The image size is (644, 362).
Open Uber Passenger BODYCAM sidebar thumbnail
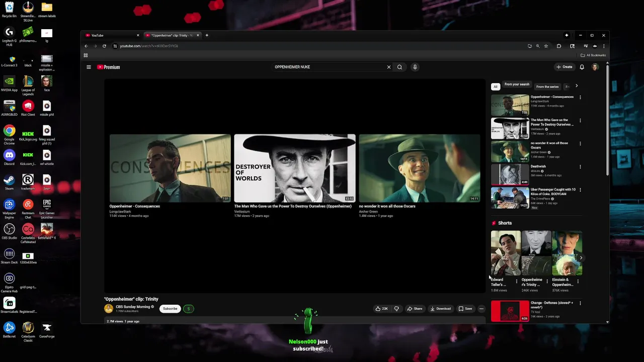pyautogui.click(x=510, y=198)
